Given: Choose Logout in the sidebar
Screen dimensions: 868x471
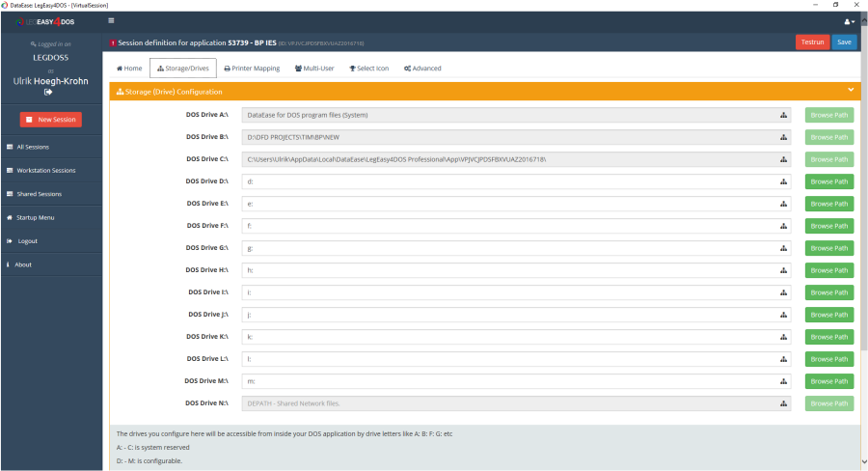Looking at the screenshot, I should pyautogui.click(x=51, y=241).
